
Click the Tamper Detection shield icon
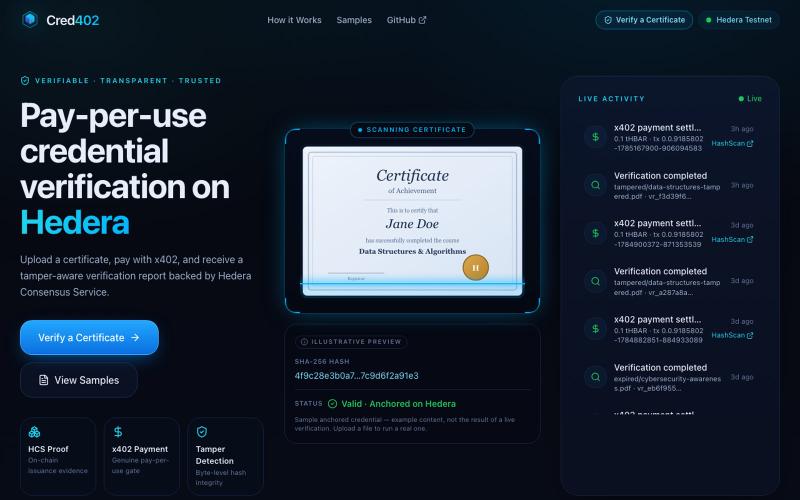pos(202,432)
